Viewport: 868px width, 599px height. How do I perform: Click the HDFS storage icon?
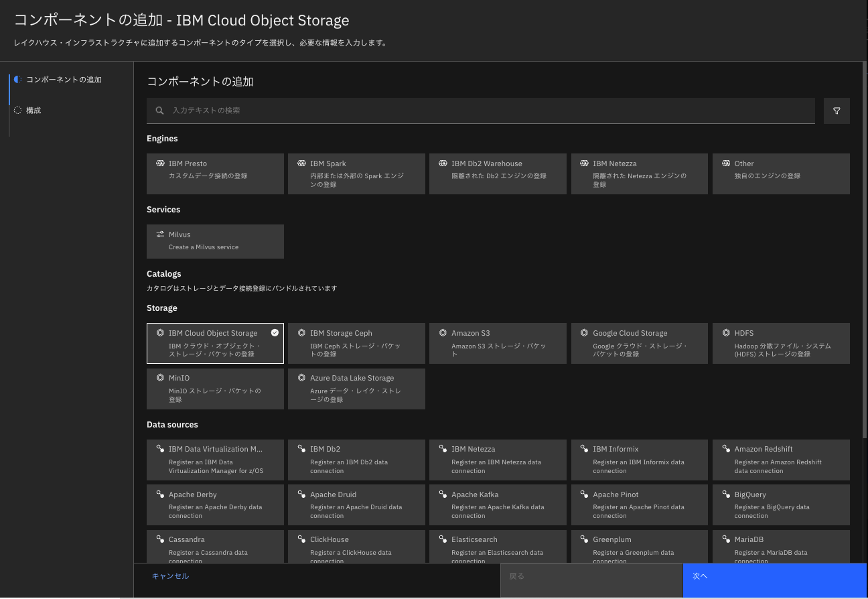click(725, 333)
